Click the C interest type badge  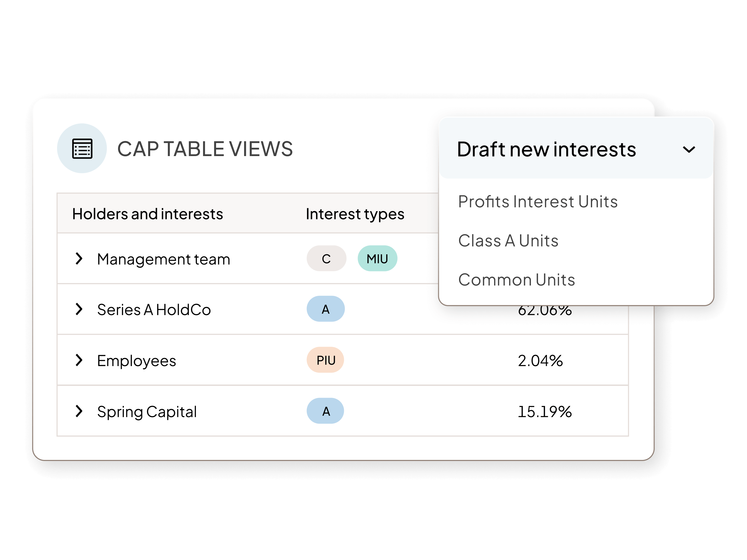tap(326, 258)
